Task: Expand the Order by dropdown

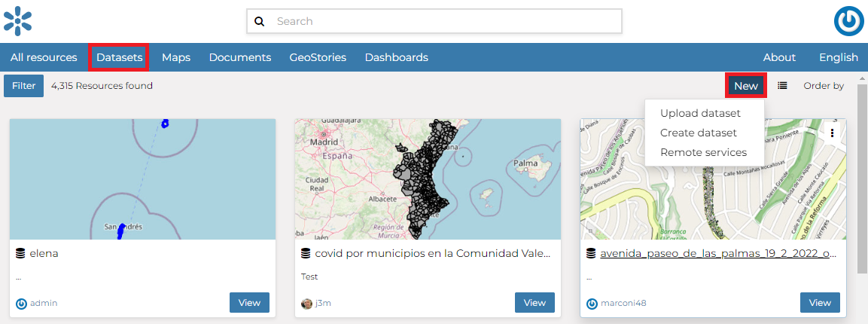Action: 823,86
